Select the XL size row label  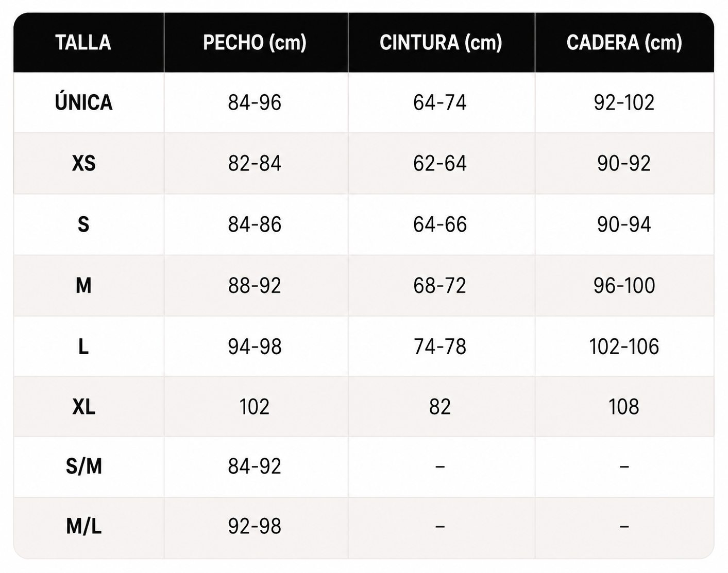(x=83, y=407)
